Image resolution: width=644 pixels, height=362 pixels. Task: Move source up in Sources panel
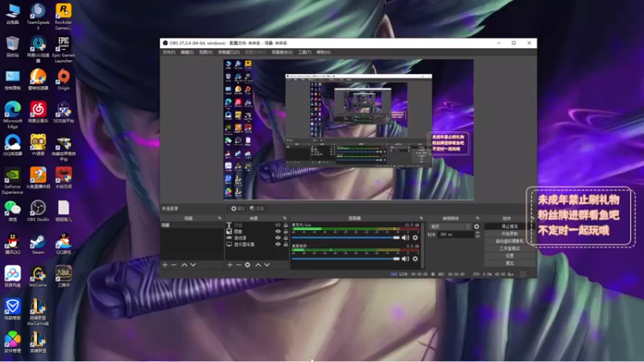click(258, 265)
